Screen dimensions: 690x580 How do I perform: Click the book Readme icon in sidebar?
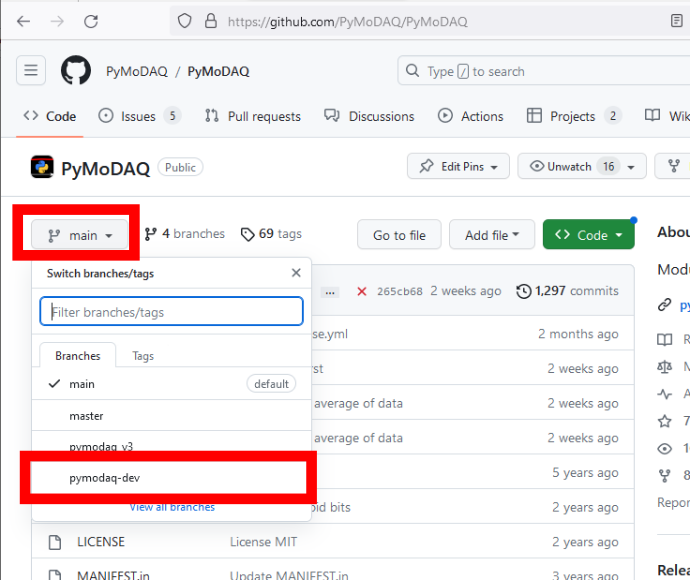[664, 339]
